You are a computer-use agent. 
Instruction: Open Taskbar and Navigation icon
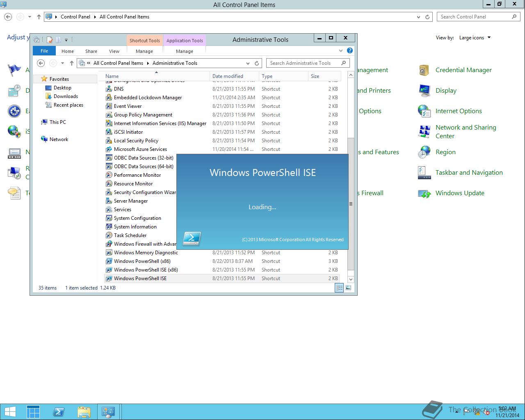point(424,173)
